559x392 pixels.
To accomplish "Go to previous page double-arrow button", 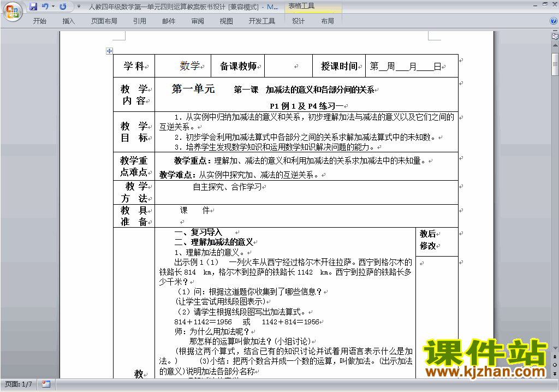I will pyautogui.click(x=555, y=357).
